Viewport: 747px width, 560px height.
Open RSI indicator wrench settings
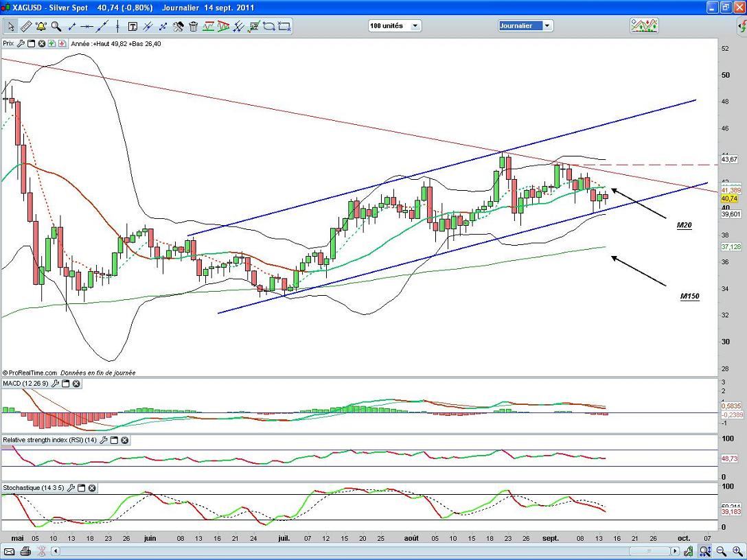[104, 441]
